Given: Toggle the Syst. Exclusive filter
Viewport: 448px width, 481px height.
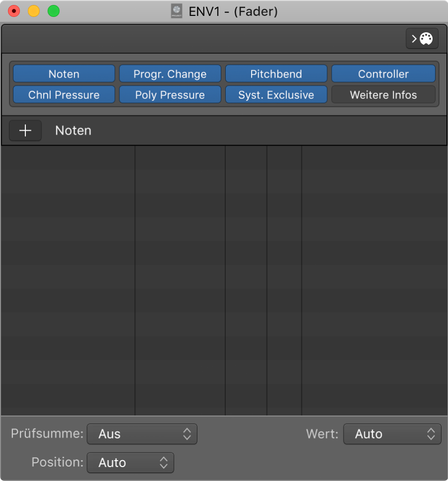Looking at the screenshot, I should point(276,95).
